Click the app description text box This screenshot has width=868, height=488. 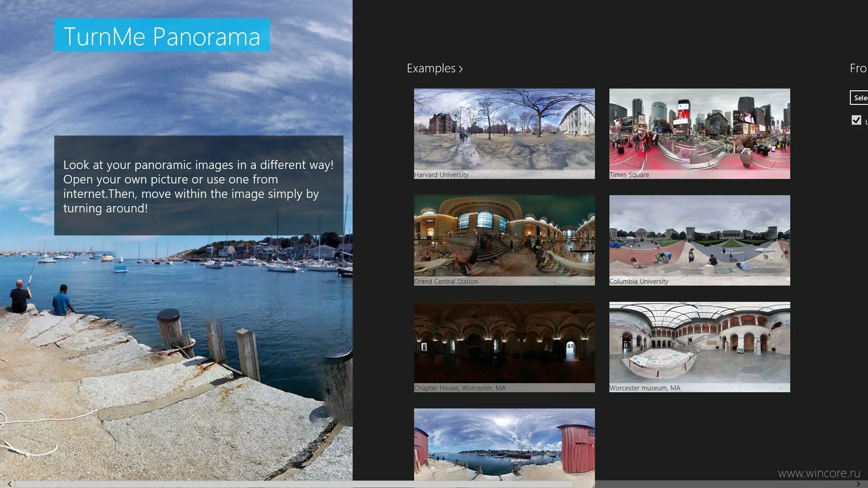click(198, 186)
